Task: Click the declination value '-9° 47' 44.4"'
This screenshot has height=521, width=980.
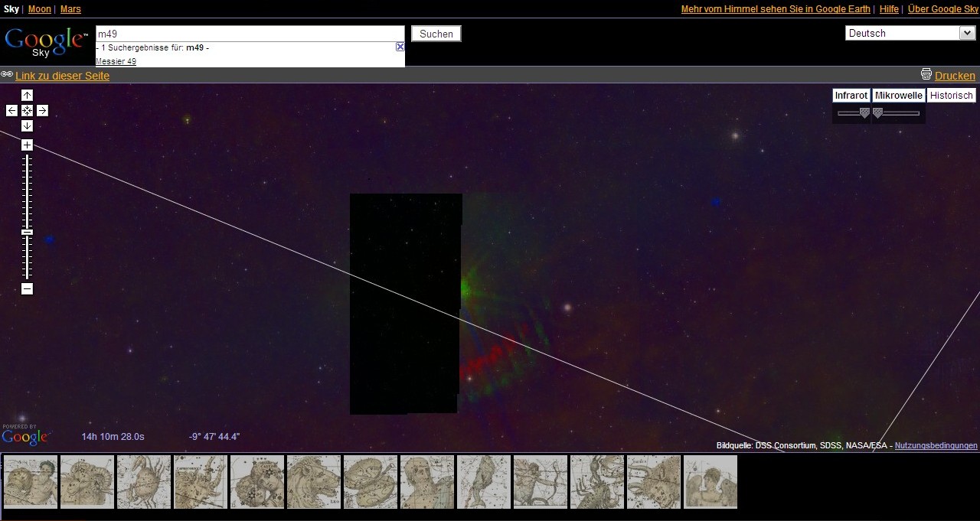Action: (x=214, y=437)
